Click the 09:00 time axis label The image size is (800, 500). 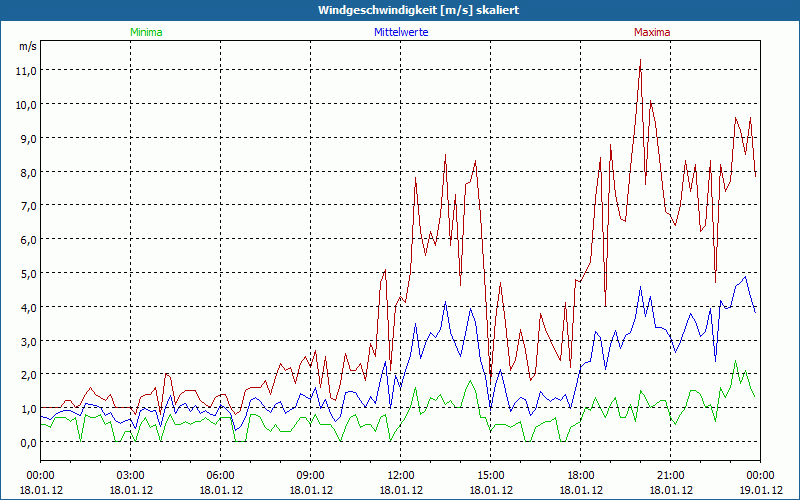click(311, 476)
